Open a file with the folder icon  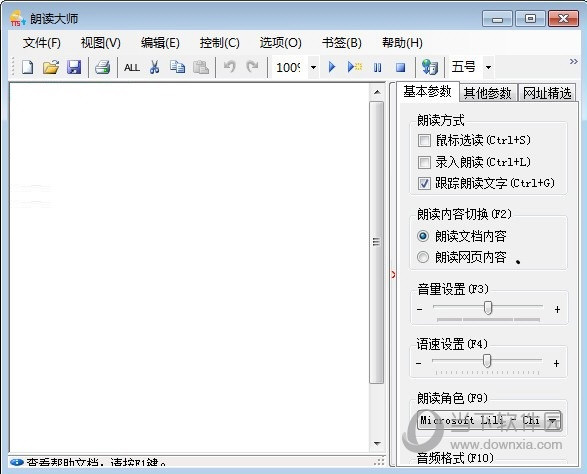51,67
